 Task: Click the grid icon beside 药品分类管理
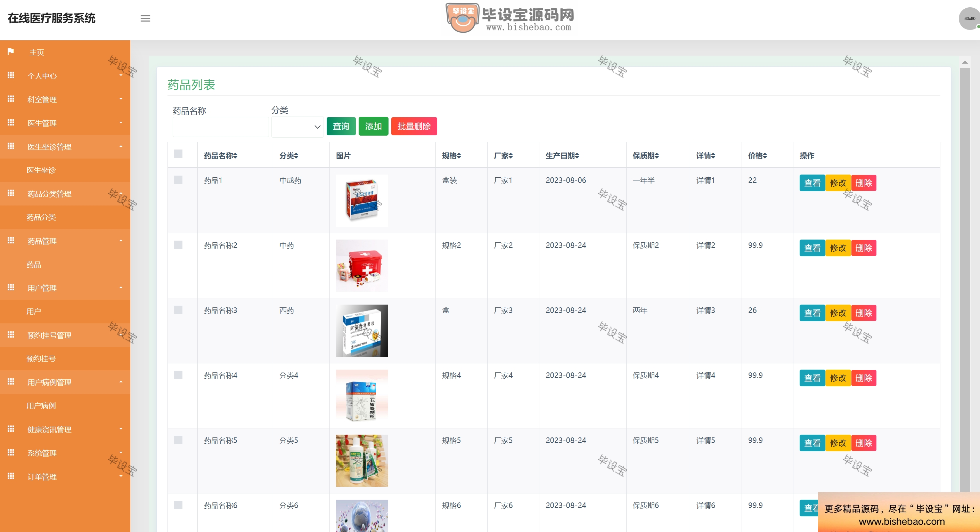(x=11, y=193)
